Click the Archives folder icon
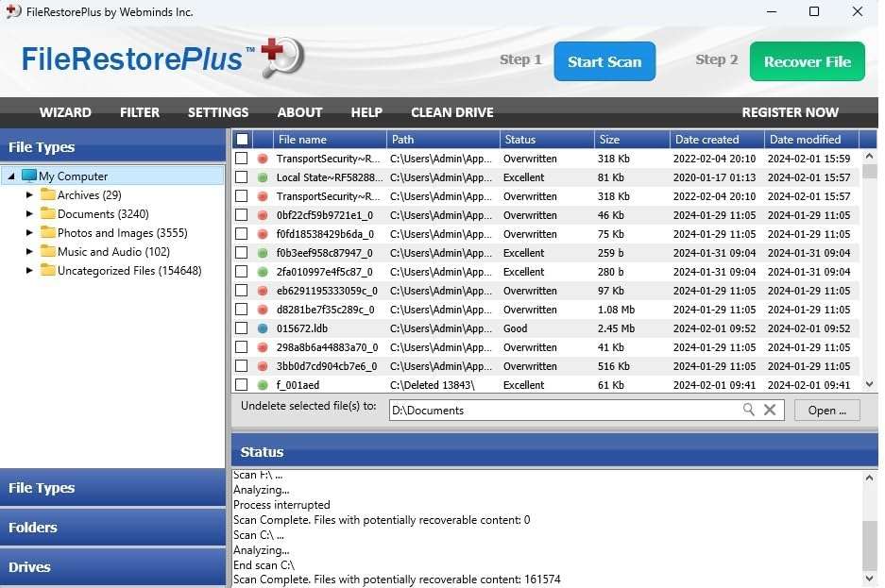Screen dimensions: 885x588 [x=48, y=195]
